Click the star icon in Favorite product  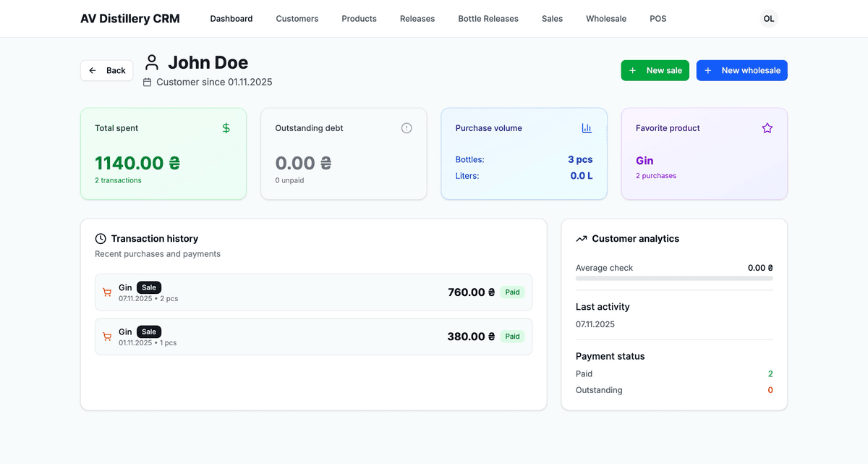pyautogui.click(x=767, y=128)
